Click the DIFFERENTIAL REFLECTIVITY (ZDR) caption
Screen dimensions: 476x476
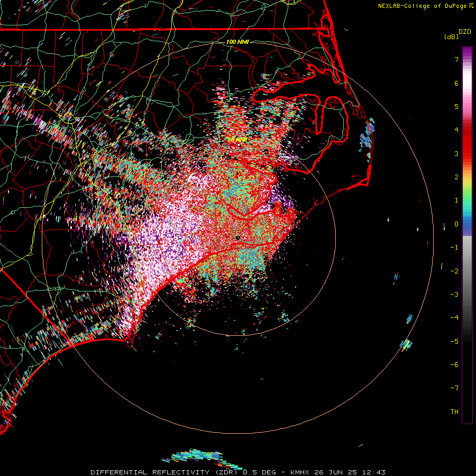166,472
